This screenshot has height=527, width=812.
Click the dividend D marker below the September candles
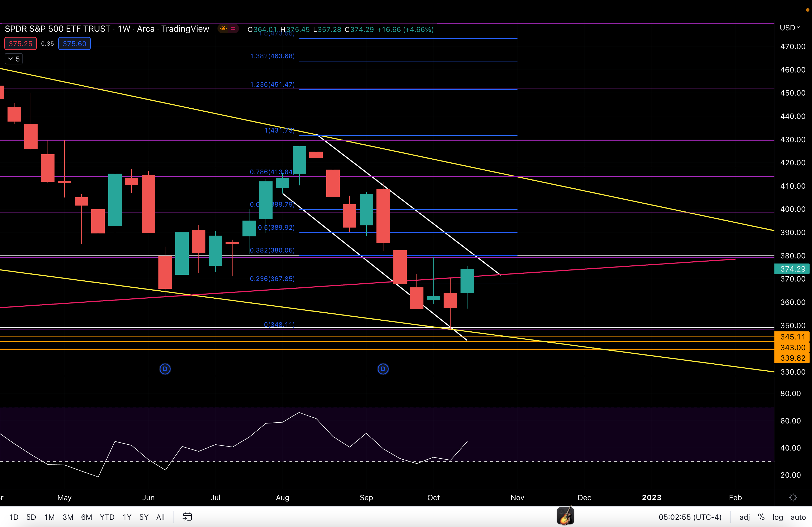383,369
